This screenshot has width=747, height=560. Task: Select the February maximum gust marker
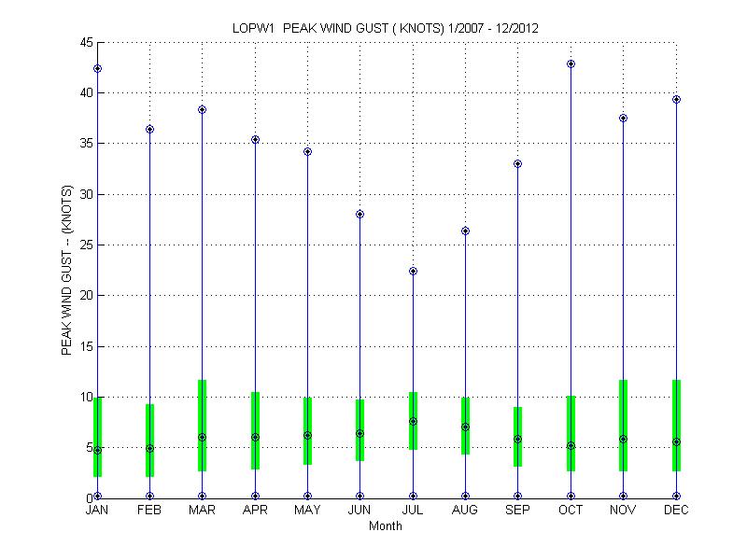click(x=150, y=129)
